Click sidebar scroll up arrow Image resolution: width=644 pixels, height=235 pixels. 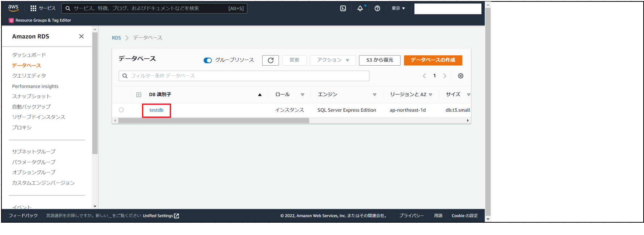(x=95, y=29)
